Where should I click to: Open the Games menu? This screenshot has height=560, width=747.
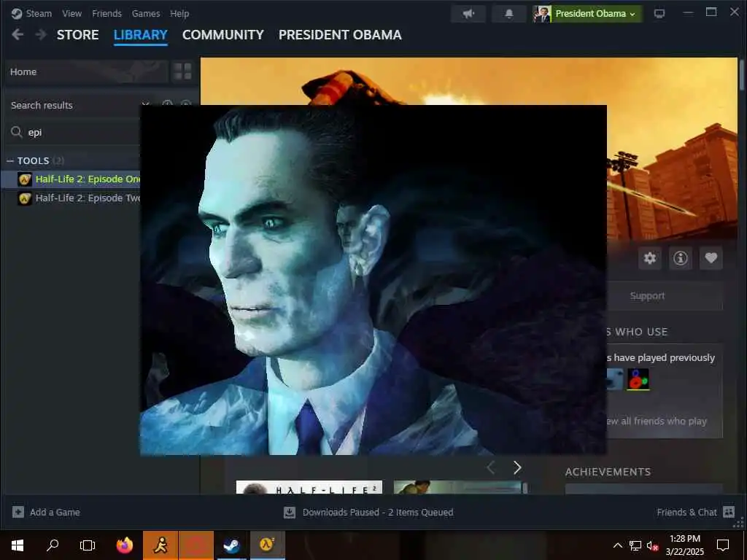tap(146, 13)
